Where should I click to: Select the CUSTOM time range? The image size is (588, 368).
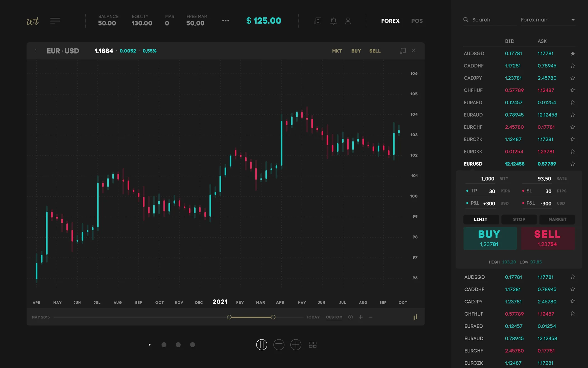(334, 317)
